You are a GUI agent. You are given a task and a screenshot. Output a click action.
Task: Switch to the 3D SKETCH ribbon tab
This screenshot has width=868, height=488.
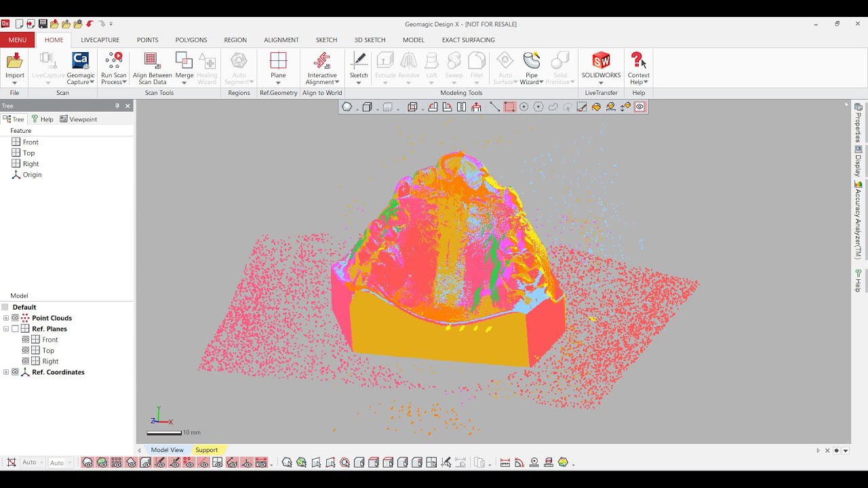pyautogui.click(x=370, y=40)
